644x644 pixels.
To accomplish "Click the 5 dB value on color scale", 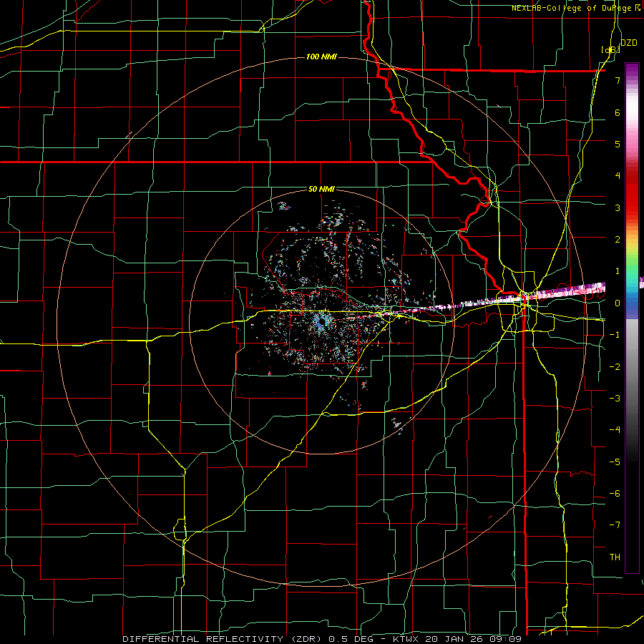I will pos(618,144).
